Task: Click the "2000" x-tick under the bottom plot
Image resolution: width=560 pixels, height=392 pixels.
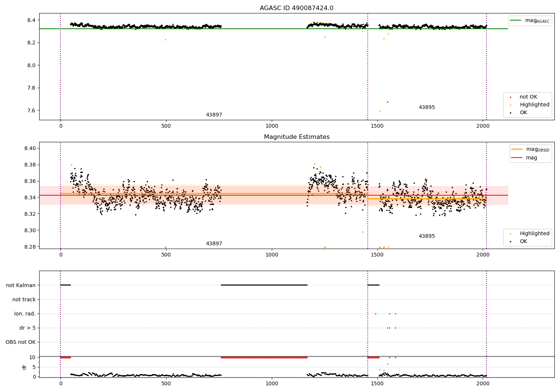Action: point(483,383)
